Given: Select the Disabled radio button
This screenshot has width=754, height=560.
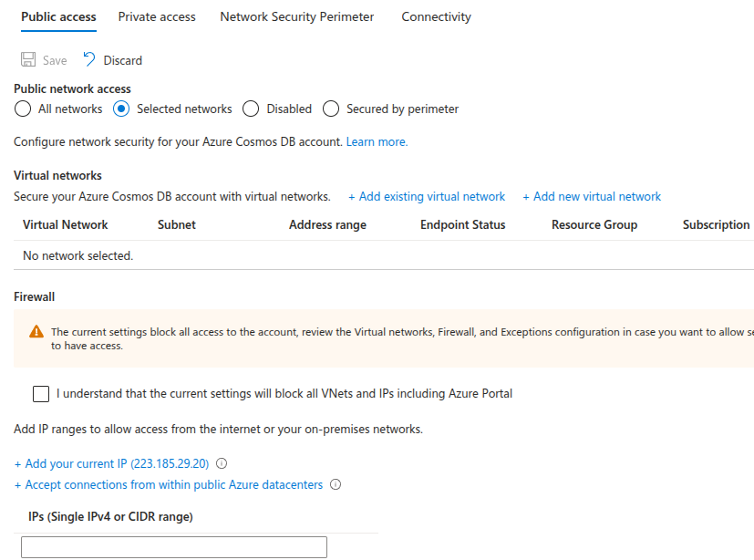Looking at the screenshot, I should coord(251,109).
